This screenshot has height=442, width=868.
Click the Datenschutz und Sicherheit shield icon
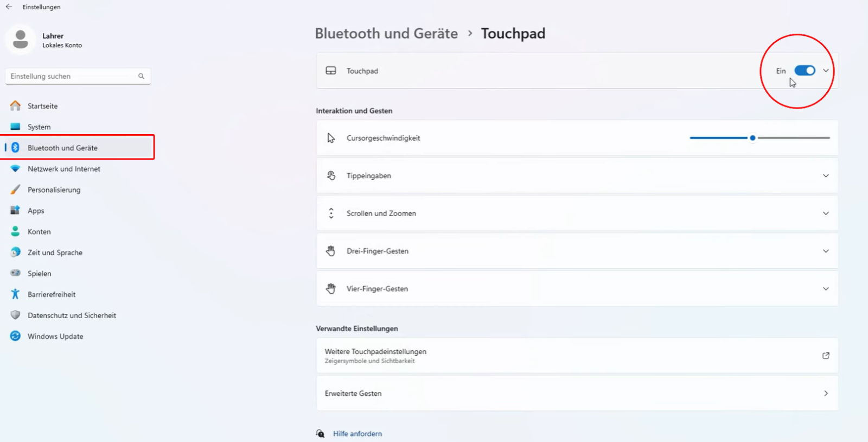[15, 315]
